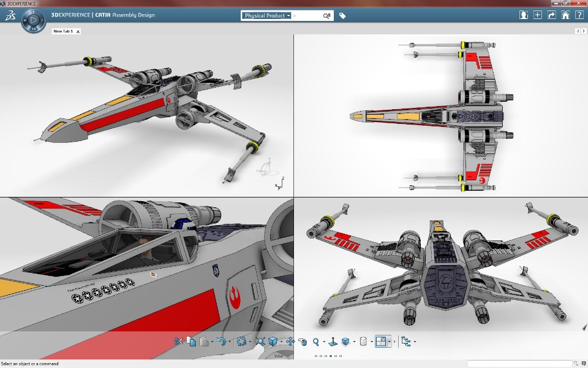Select the first toolbar page dot
Screen dimensions: 588x368
(x=316, y=356)
